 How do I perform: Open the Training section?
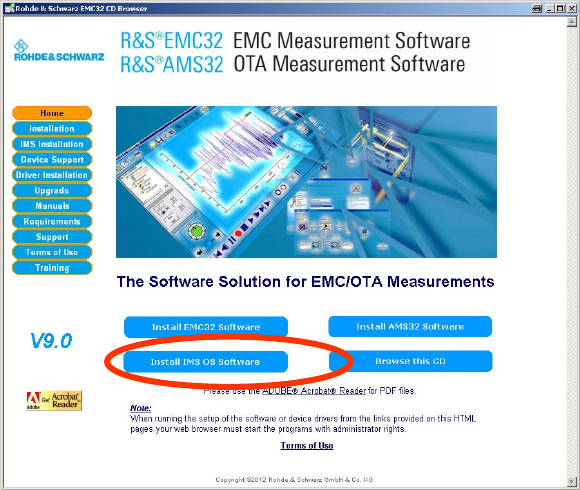point(52,268)
